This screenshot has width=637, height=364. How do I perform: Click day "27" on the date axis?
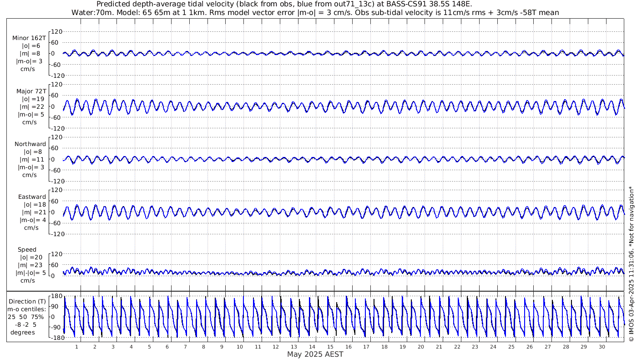click(x=547, y=347)
